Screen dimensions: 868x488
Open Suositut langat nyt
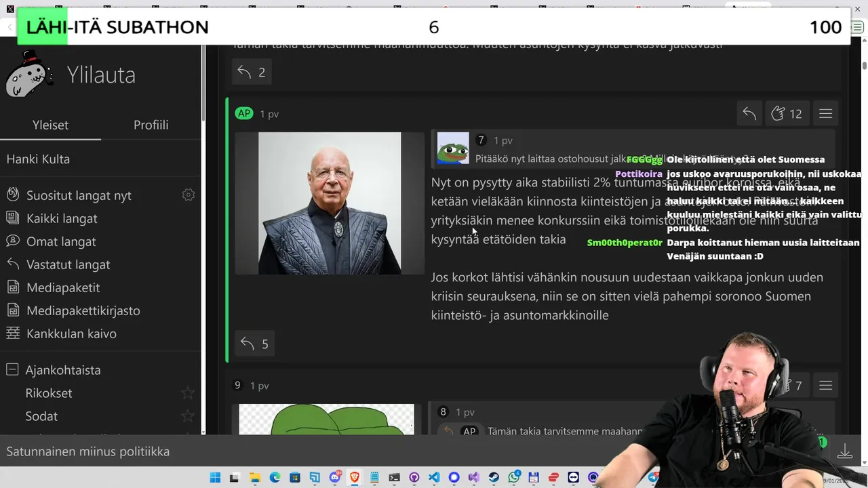coord(79,195)
